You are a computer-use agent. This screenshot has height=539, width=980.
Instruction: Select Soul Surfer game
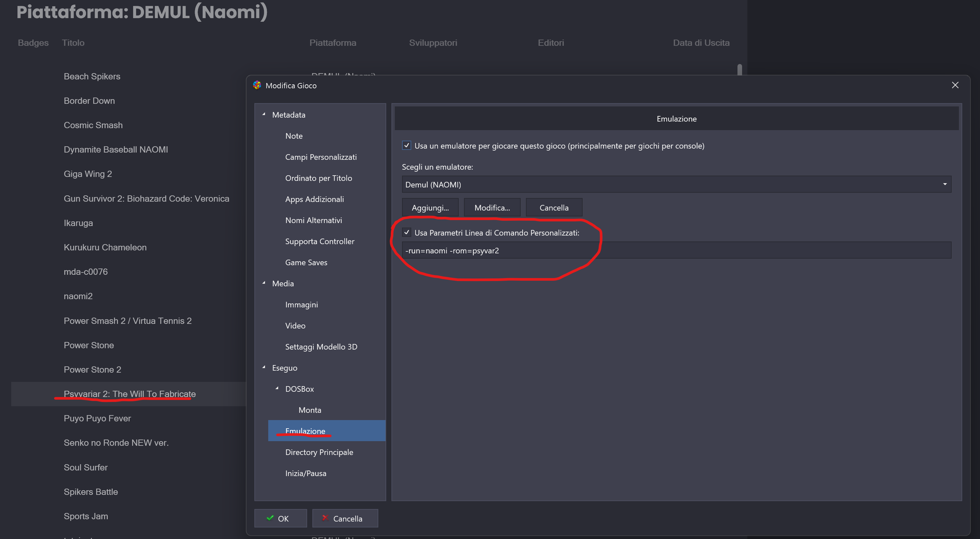click(x=86, y=467)
